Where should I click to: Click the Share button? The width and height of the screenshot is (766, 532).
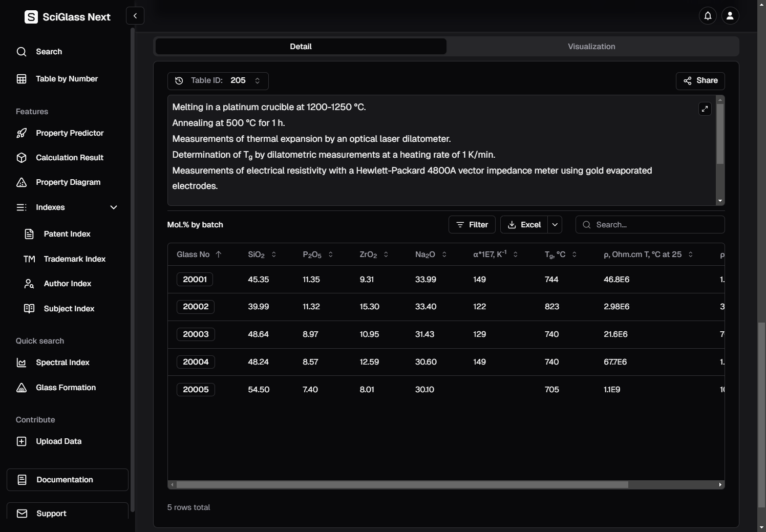[700, 81]
